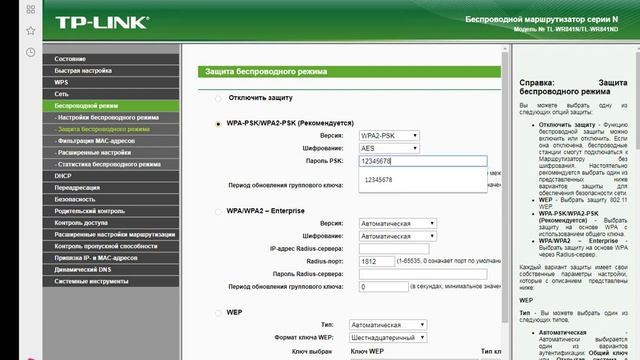Open the WPA-PSK 'Версия' dropdown showing WPA2-PSK
This screenshot has height=360, width=640.
pos(389,136)
